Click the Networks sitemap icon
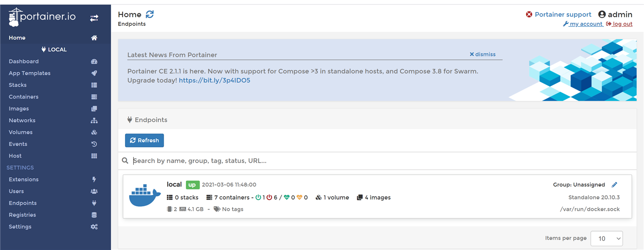Screen dimensions: 644x250 pyautogui.click(x=94, y=120)
